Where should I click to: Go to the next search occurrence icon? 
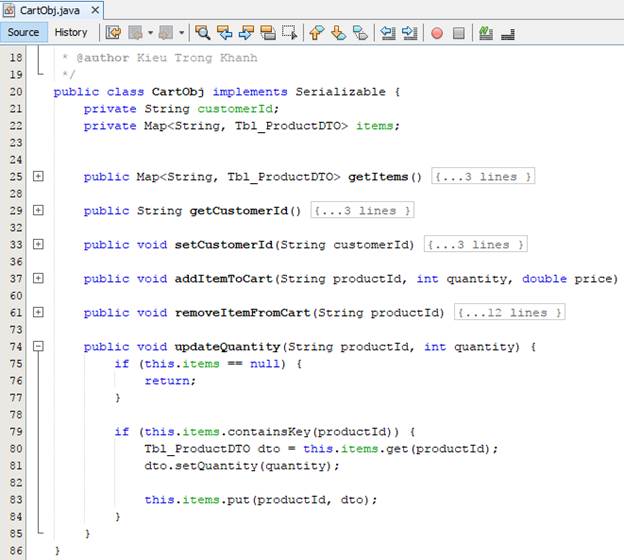[246, 33]
